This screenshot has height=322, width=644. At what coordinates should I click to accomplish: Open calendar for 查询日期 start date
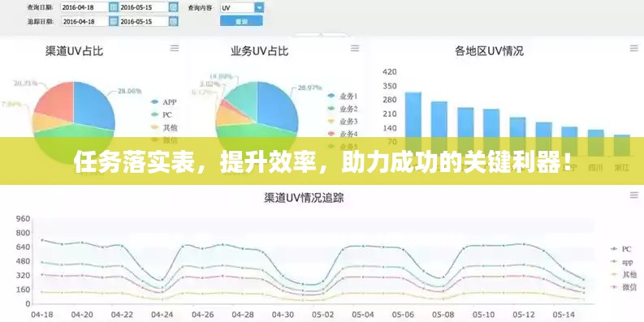pyautogui.click(x=114, y=7)
